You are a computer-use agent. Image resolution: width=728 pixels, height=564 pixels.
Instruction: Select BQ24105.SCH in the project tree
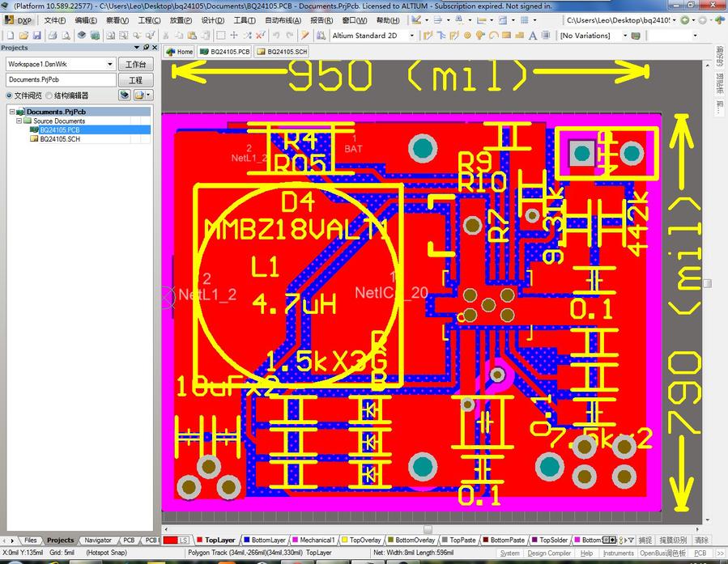click(59, 139)
